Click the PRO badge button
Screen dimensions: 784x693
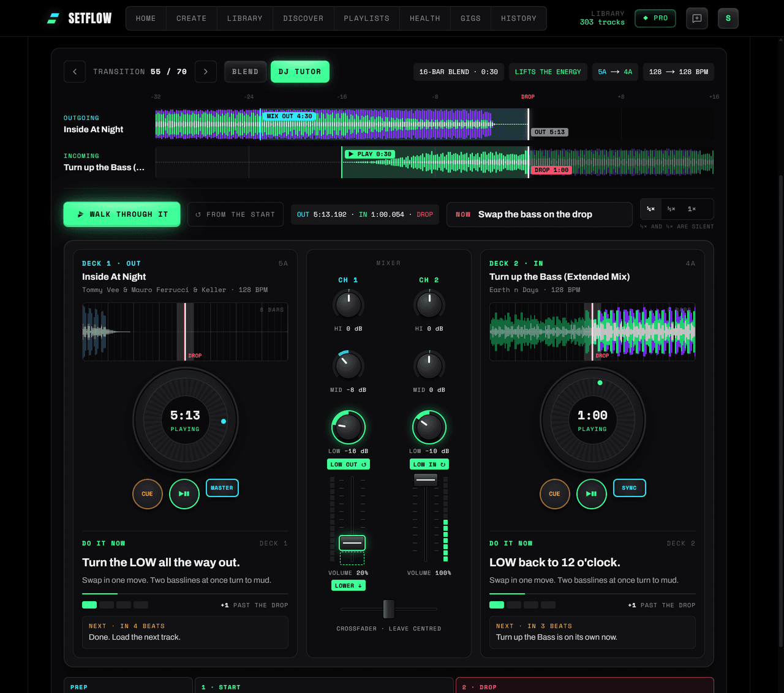[655, 18]
